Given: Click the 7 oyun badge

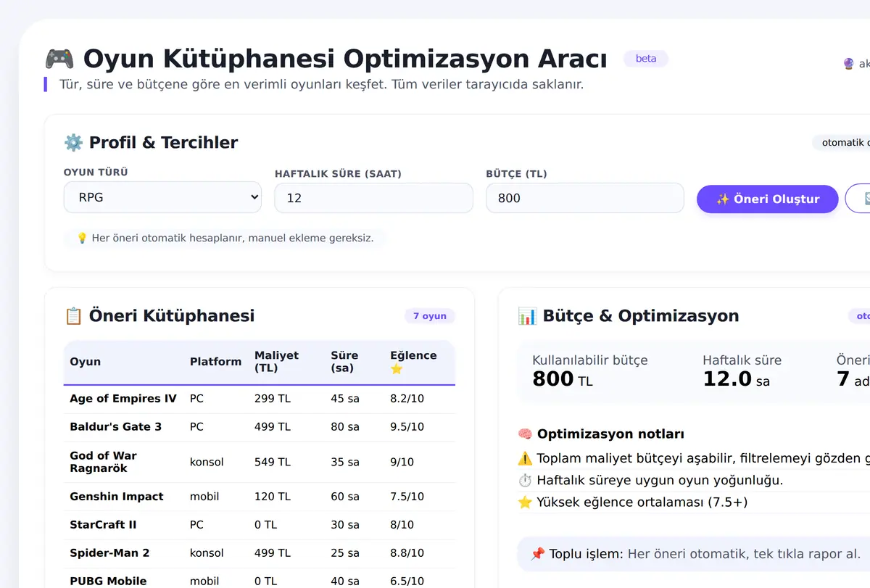Looking at the screenshot, I should tap(430, 316).
